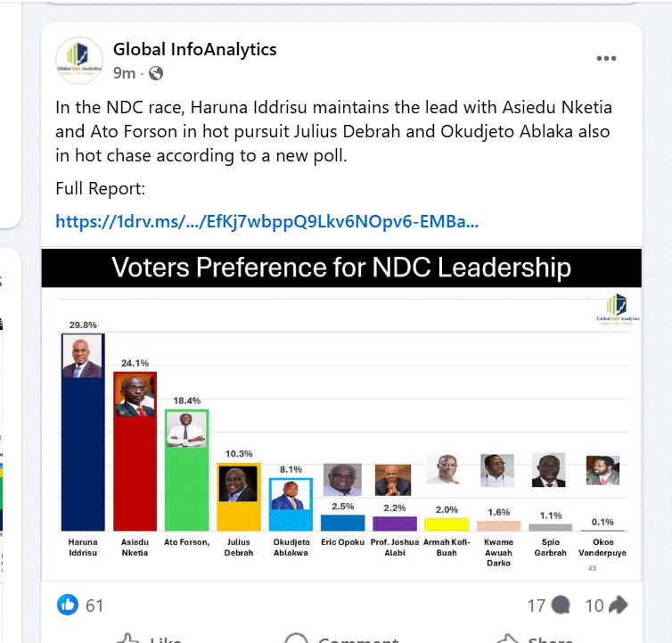Click the Global InfoAnalytics profile picture
Viewport: 672px width, 643px height.
click(79, 61)
